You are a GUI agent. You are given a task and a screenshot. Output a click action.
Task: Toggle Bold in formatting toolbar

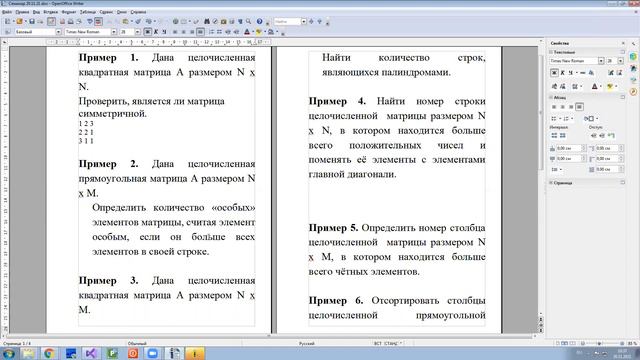click(148, 31)
